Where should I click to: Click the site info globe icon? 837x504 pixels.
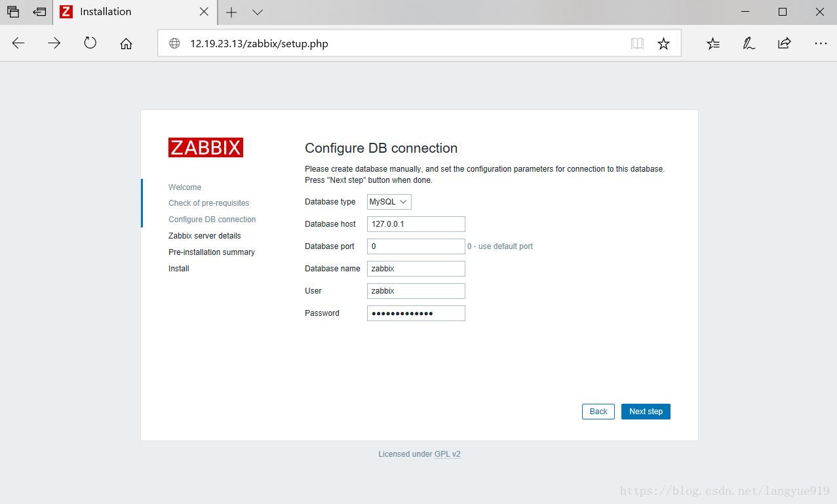(174, 43)
